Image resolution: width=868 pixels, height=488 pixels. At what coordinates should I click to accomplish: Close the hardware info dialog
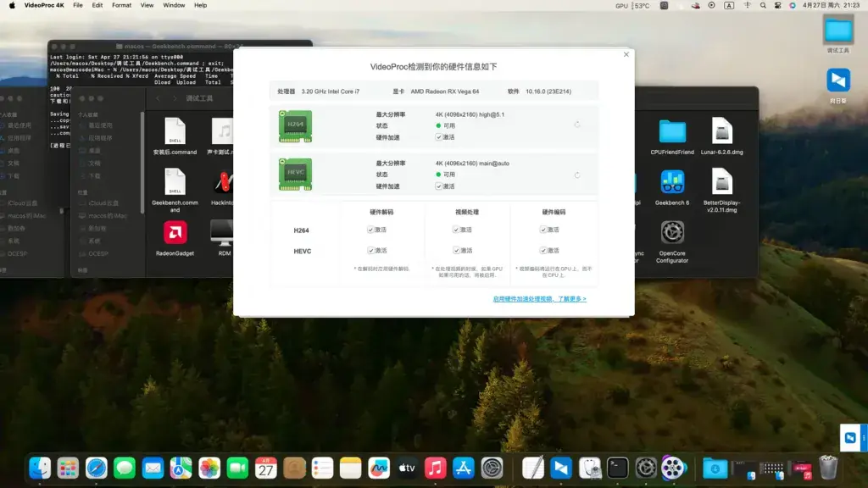(626, 54)
